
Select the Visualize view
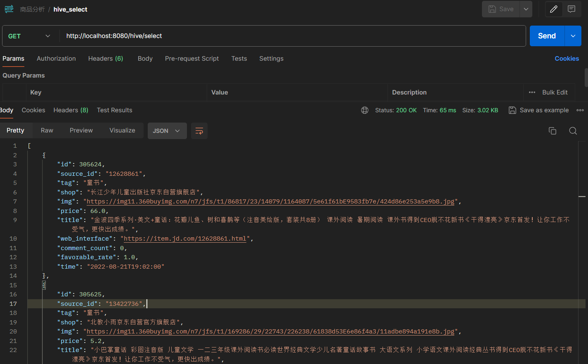(122, 130)
